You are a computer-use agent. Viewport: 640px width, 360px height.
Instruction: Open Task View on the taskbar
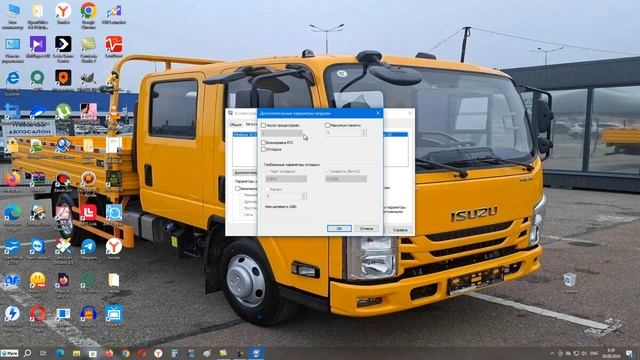click(43, 353)
